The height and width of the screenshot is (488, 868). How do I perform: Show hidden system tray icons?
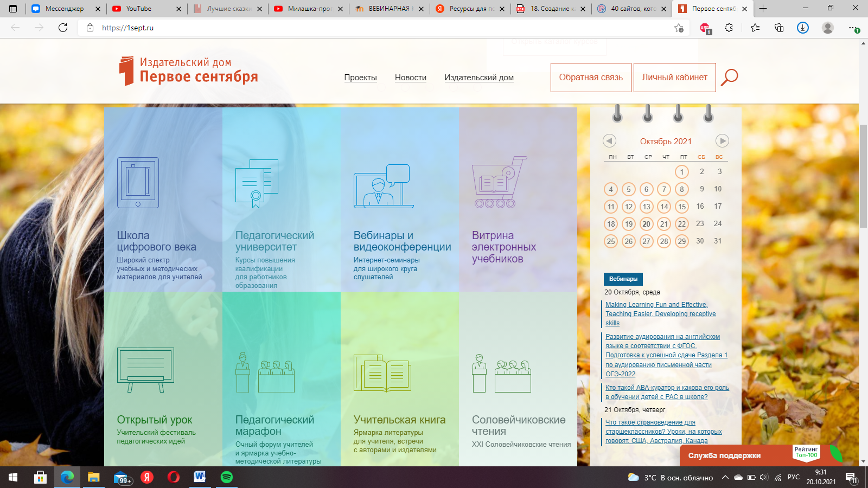[x=725, y=477]
